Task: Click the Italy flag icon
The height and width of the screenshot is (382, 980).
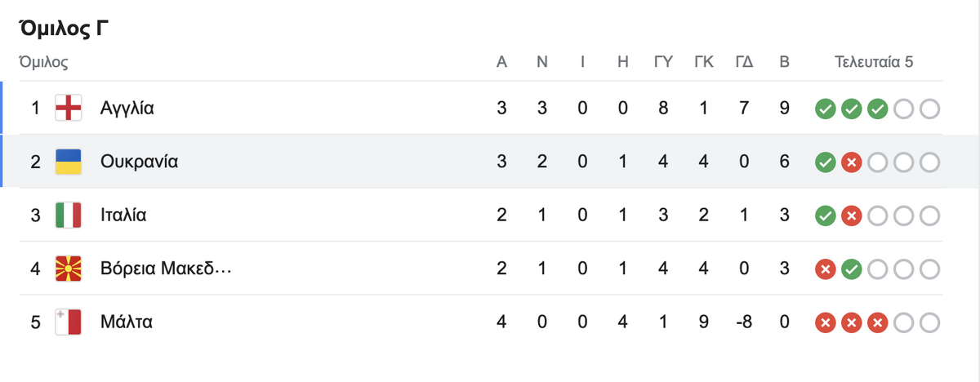Action: (68, 215)
